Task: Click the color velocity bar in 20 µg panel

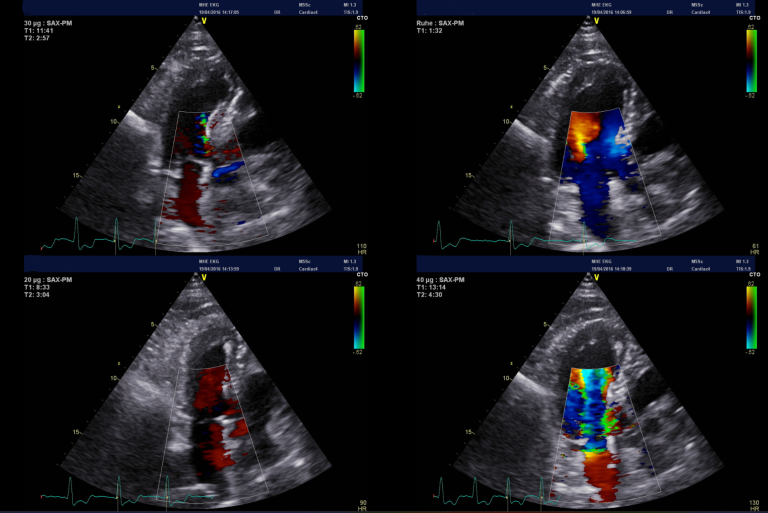Action: click(x=359, y=318)
